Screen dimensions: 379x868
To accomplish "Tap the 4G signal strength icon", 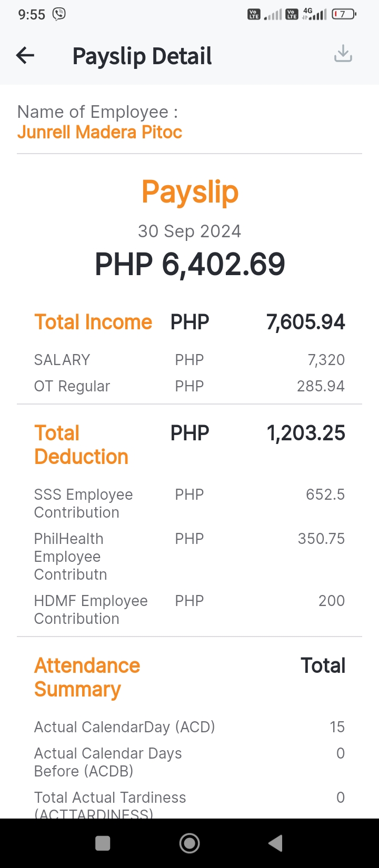I will click(314, 14).
